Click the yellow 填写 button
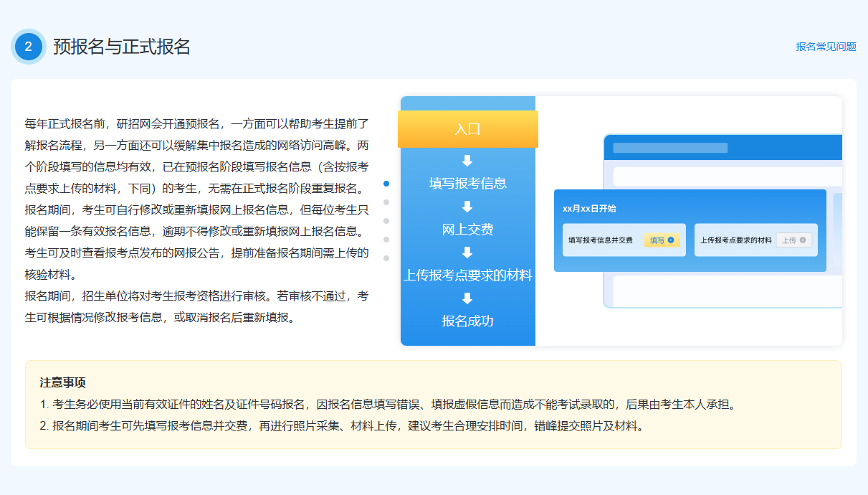 pos(662,240)
